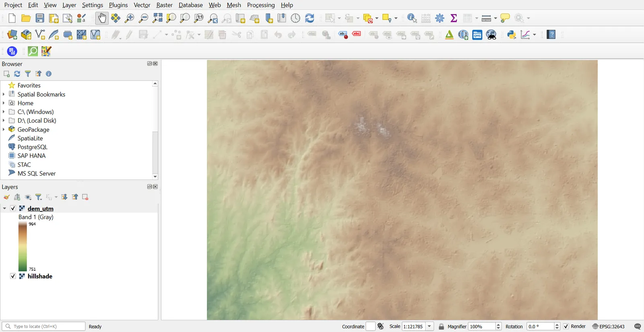Screen dimensions: 644x332
Task: Click the Refresh map canvas icon
Action: point(310,18)
